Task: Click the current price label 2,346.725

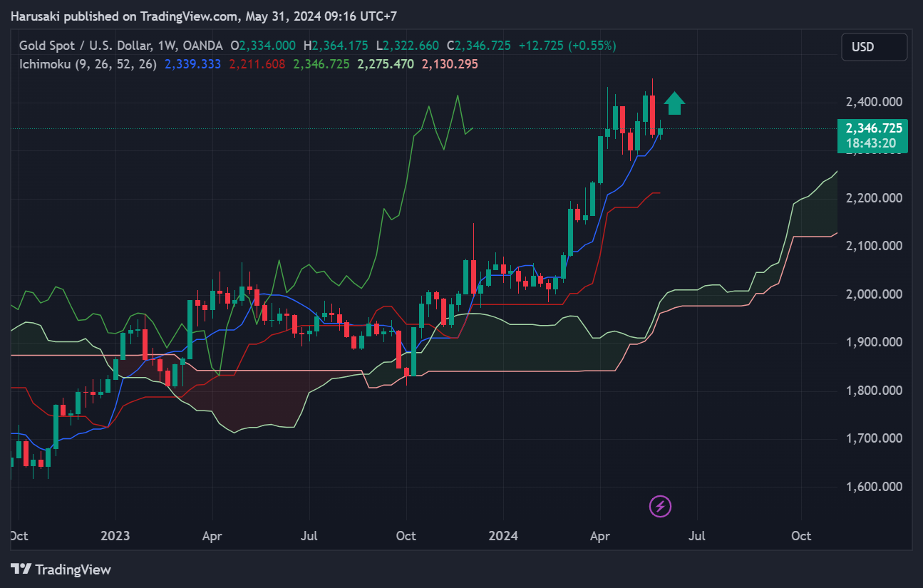Action: (874, 128)
